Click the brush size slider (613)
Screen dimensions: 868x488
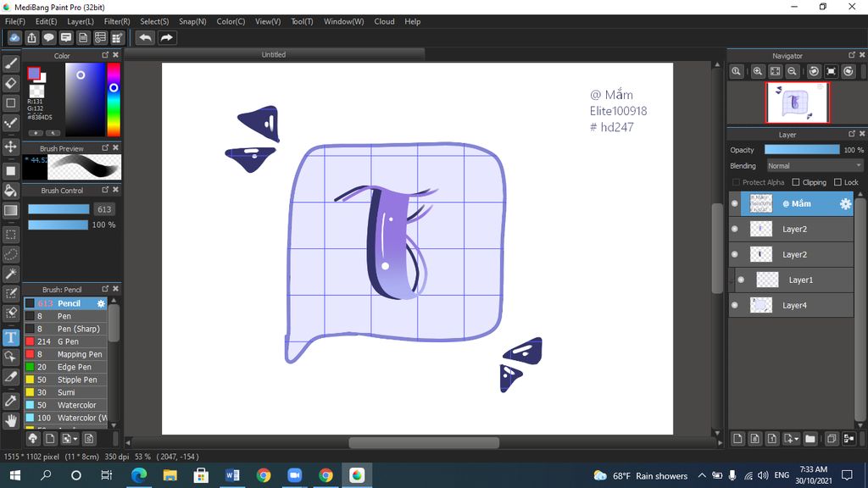(58, 209)
